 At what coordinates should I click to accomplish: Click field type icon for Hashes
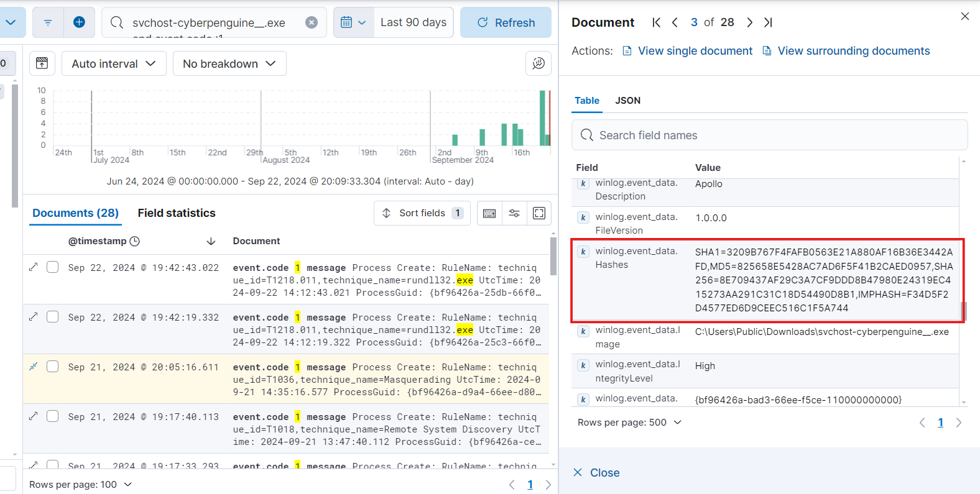(583, 252)
